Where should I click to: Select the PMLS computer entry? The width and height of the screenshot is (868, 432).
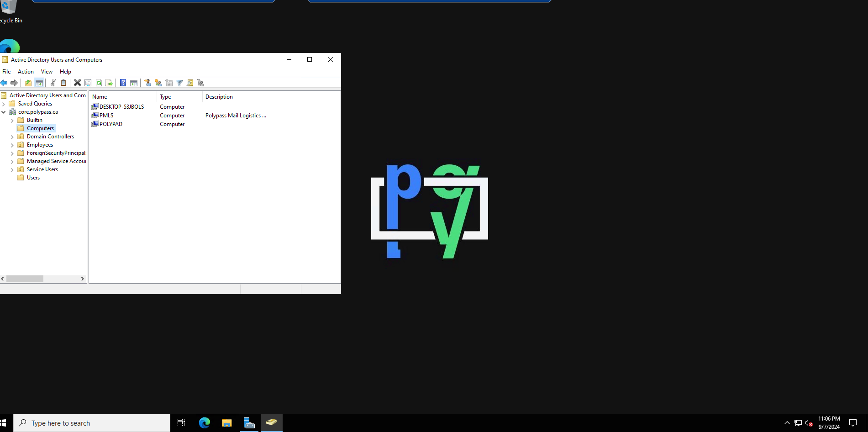pos(106,116)
